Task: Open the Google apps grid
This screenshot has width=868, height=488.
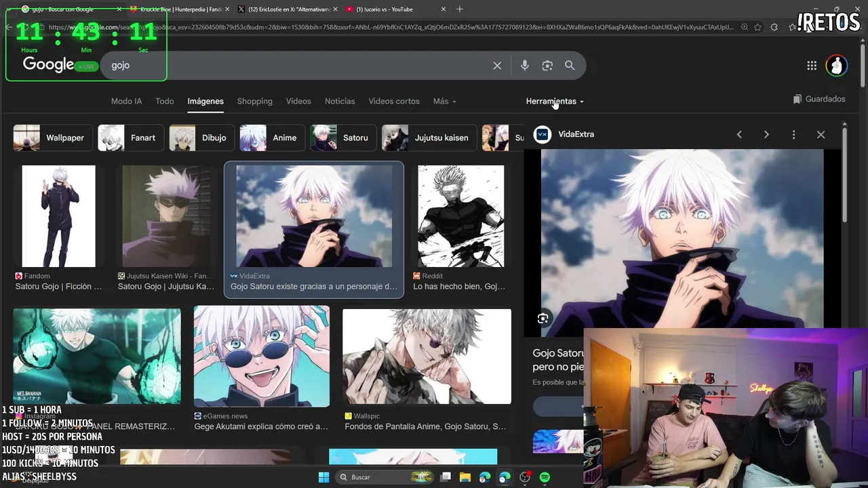Action: [x=812, y=66]
